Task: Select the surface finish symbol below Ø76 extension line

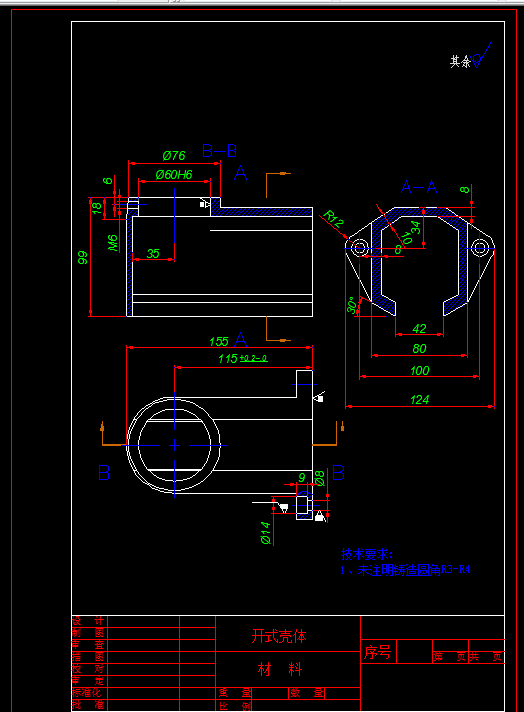Action: pos(205,204)
